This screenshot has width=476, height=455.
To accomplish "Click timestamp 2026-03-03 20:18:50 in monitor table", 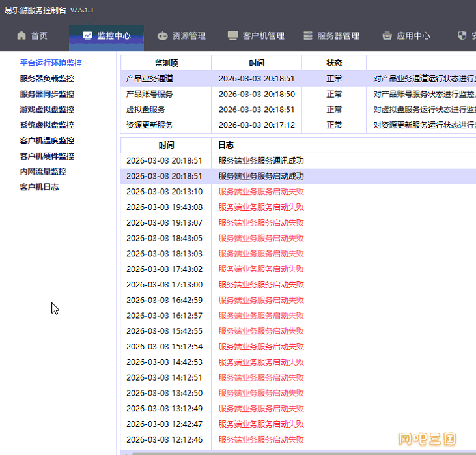I will 257,95.
